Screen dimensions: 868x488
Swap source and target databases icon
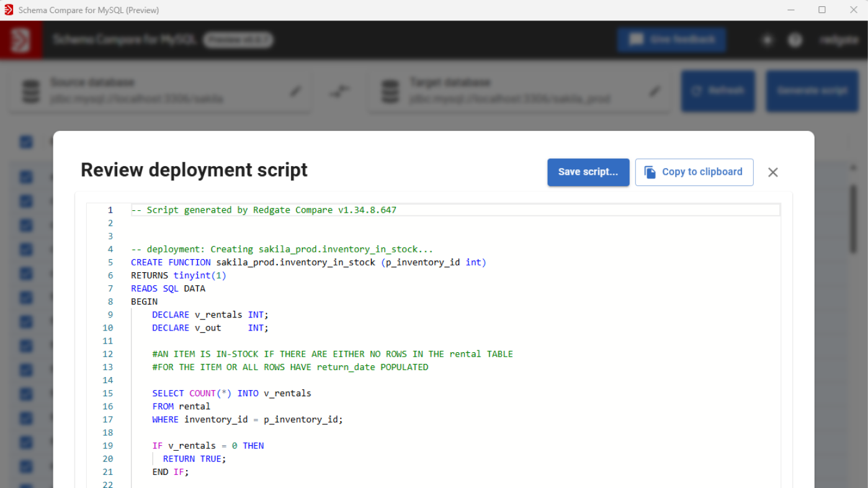click(339, 91)
